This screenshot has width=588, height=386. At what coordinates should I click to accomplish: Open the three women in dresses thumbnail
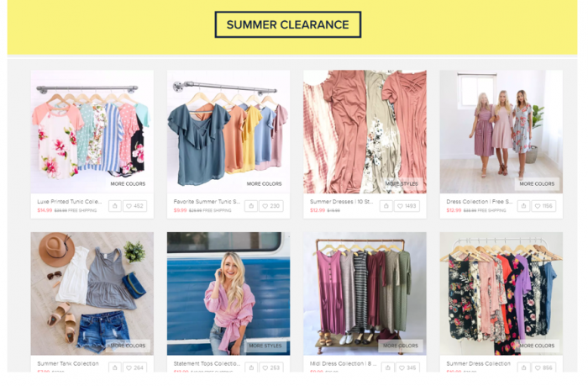pos(501,132)
